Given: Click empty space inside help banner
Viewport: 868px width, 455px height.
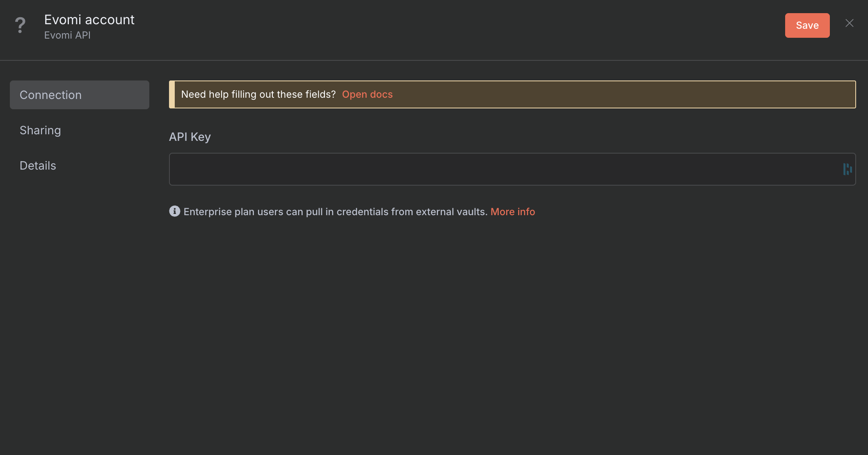Looking at the screenshot, I should coord(615,94).
